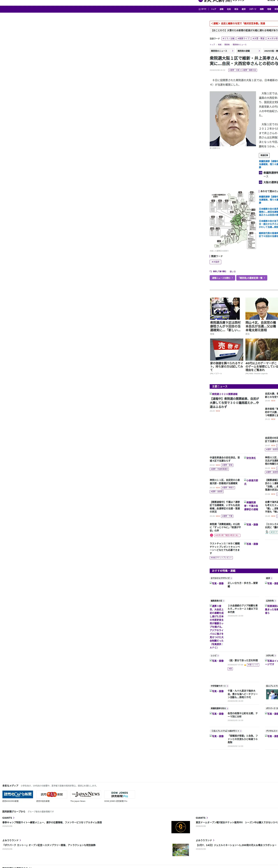Click the #選挙・千葉 tag
Viewport: 278px width, 868px height.
(x=227, y=516)
